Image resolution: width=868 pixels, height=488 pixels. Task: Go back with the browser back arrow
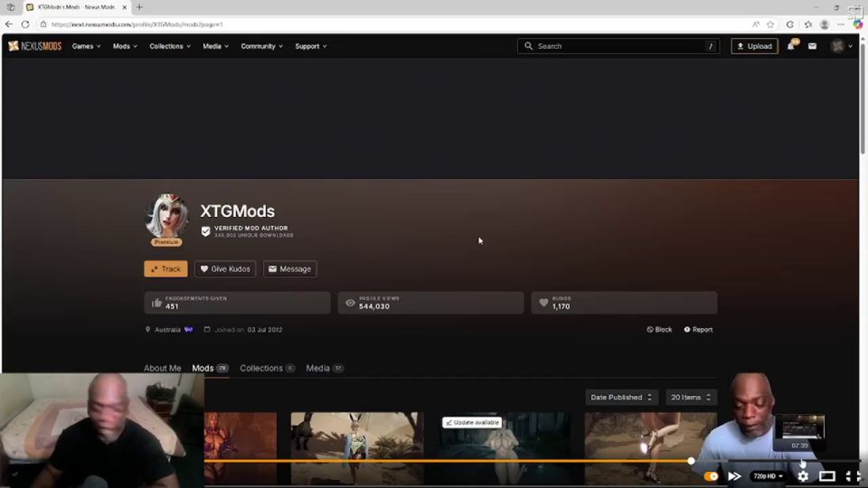9,24
